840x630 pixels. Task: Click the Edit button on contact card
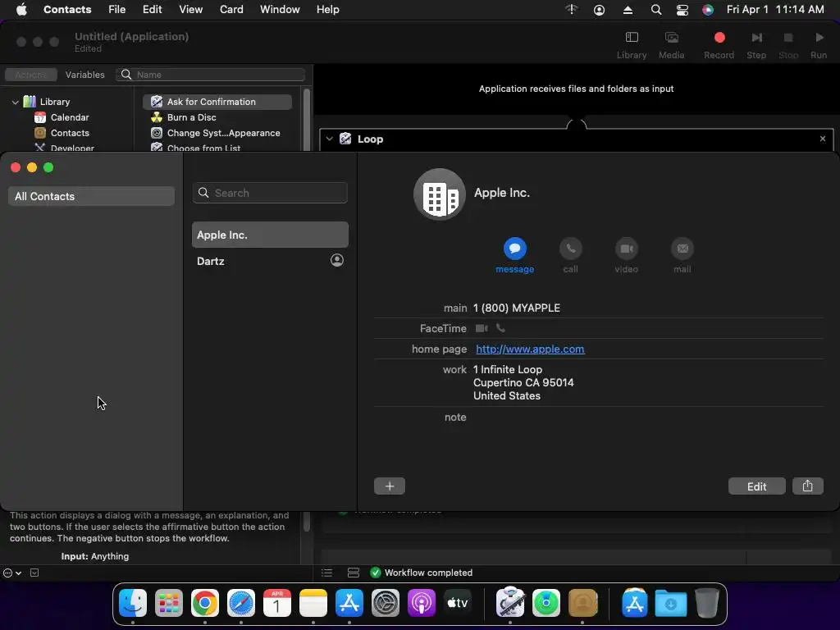point(756,486)
